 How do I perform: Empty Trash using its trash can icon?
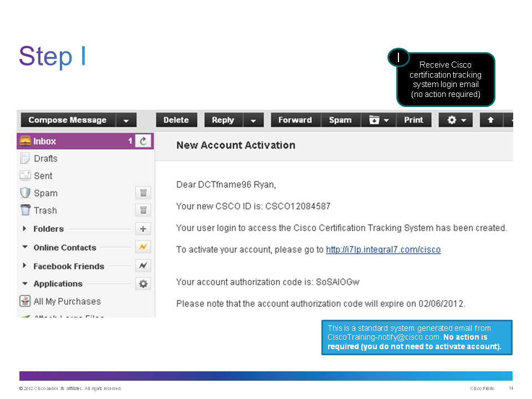coord(143,210)
